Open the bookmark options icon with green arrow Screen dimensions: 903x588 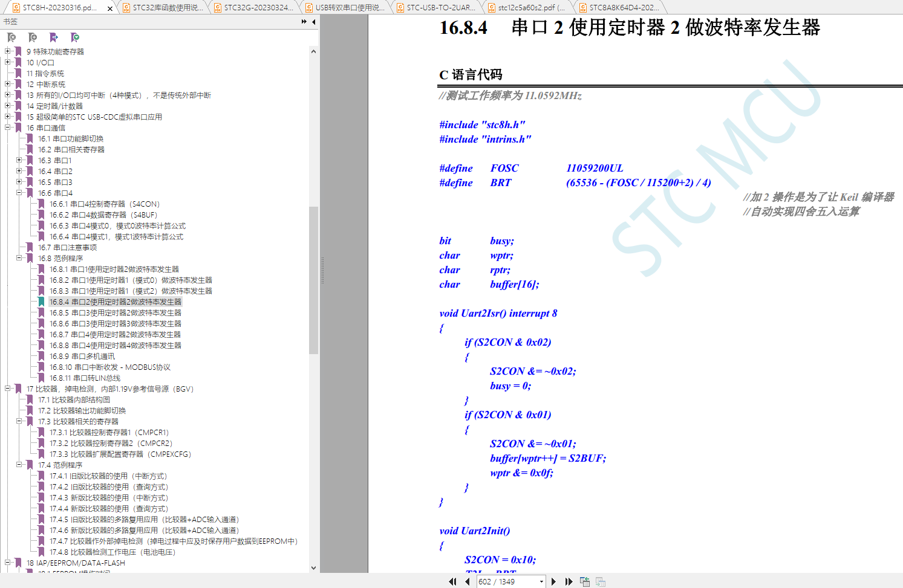(75, 37)
